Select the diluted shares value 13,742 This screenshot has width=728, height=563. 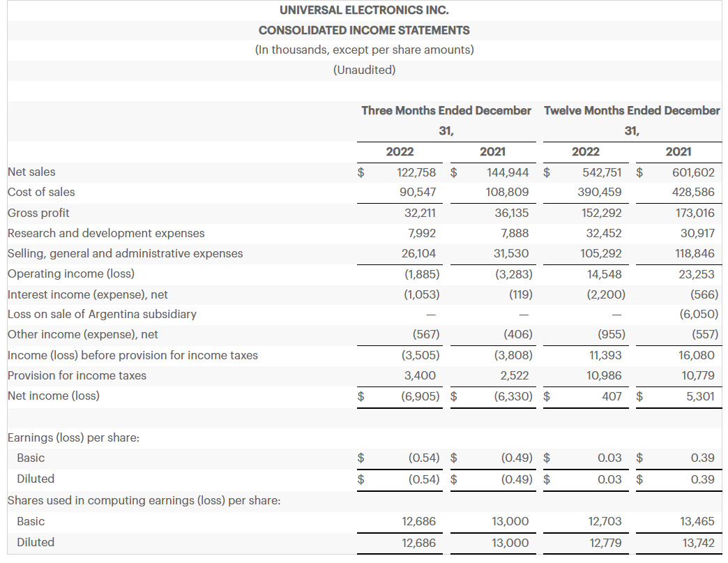pyautogui.click(x=698, y=543)
